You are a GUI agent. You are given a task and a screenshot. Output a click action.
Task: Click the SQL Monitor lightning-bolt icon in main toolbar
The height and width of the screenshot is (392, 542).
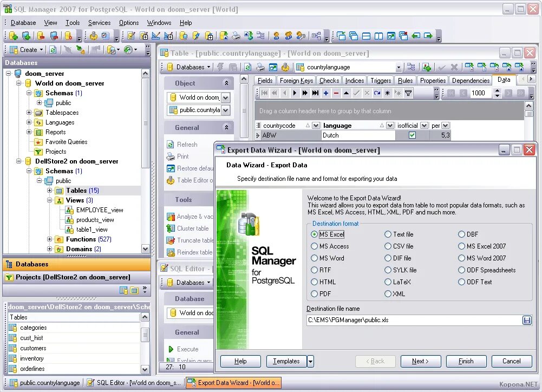[x=197, y=36]
